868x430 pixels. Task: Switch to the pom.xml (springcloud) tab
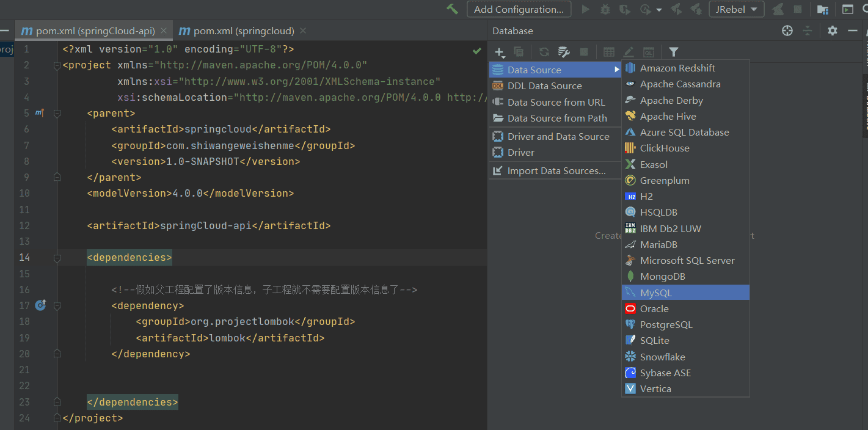point(243,31)
